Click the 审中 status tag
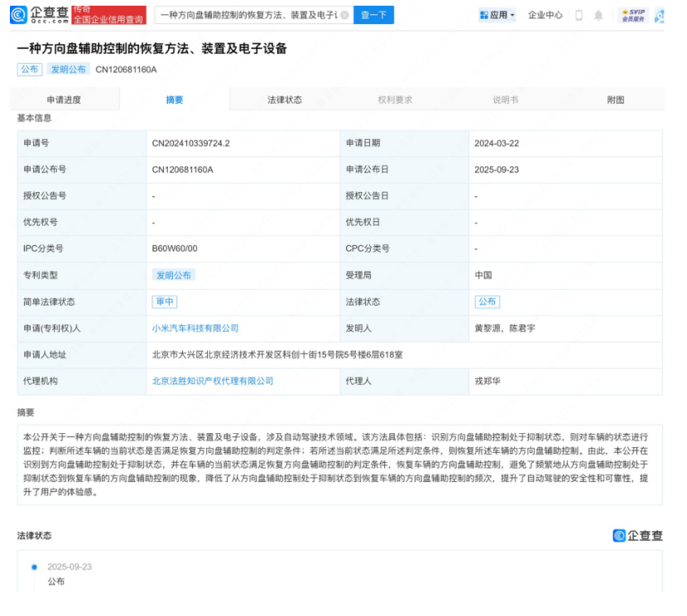687x616 pixels. [x=165, y=302]
